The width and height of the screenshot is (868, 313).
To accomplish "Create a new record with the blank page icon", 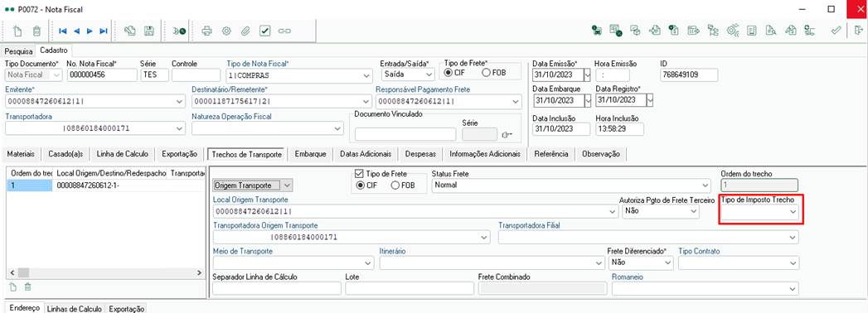I will coord(17,31).
